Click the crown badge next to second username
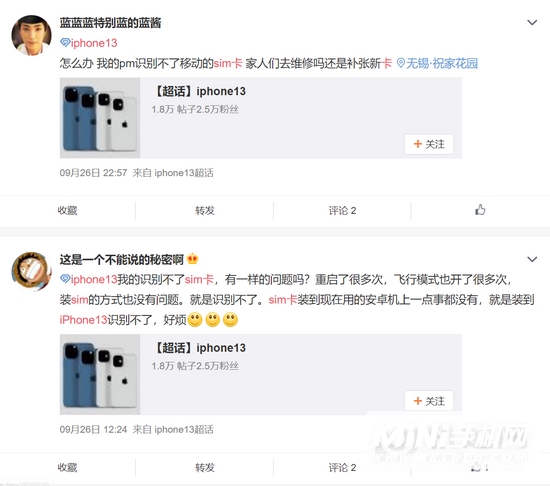Screen dimensions: 550x486 click(193, 259)
